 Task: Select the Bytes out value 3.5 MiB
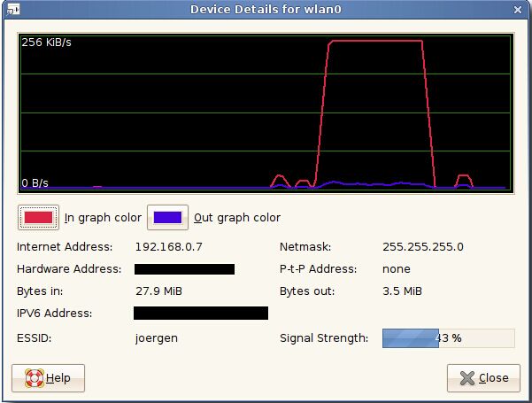pyautogui.click(x=402, y=291)
